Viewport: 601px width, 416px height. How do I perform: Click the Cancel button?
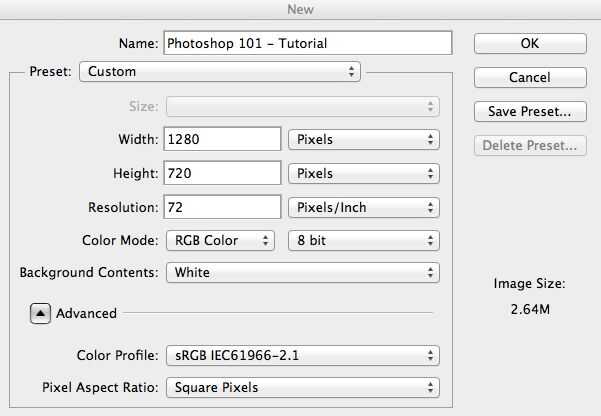point(529,77)
